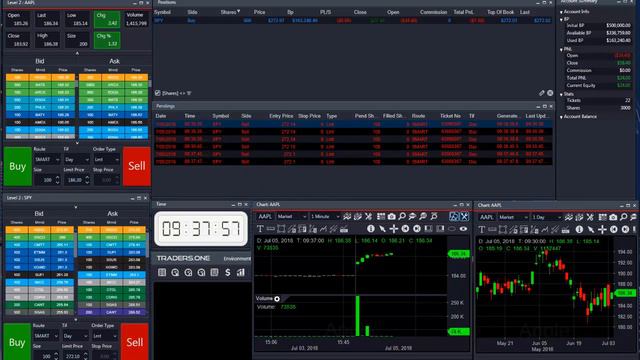This screenshot has height=360, width=640.
Task: Click the bar chart icon in Traders One toolbar
Action: 241,272
